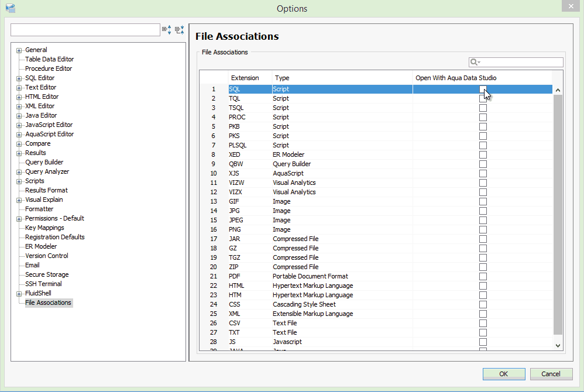
Task: Tick the CSV Text File checkbox
Action: 483,323
